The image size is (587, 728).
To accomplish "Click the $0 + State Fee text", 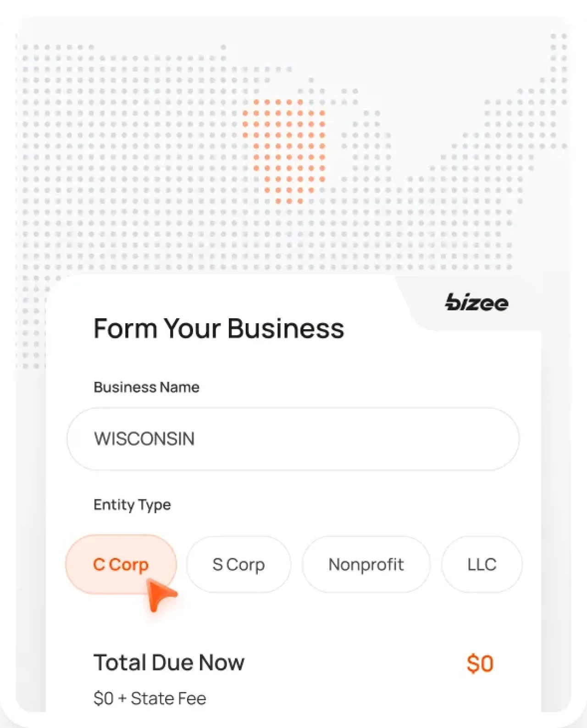I will pyautogui.click(x=150, y=698).
